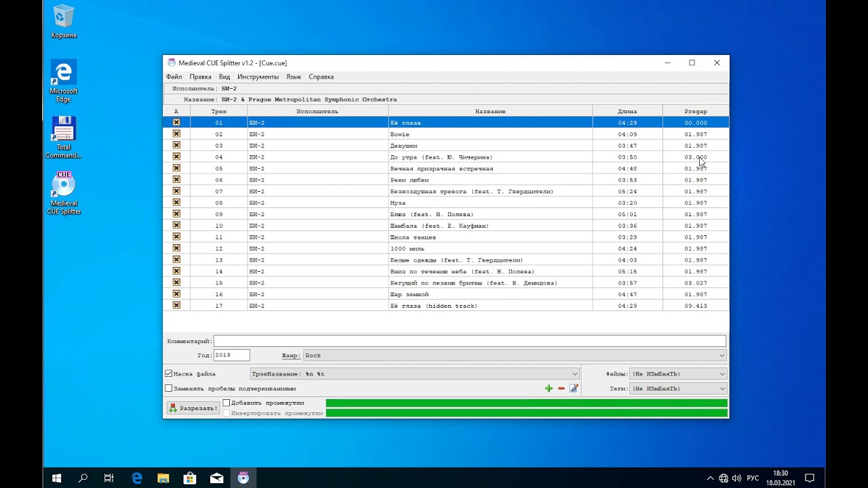Show hidden tray icons chevron
This screenshot has width=868, height=488.
(710, 478)
